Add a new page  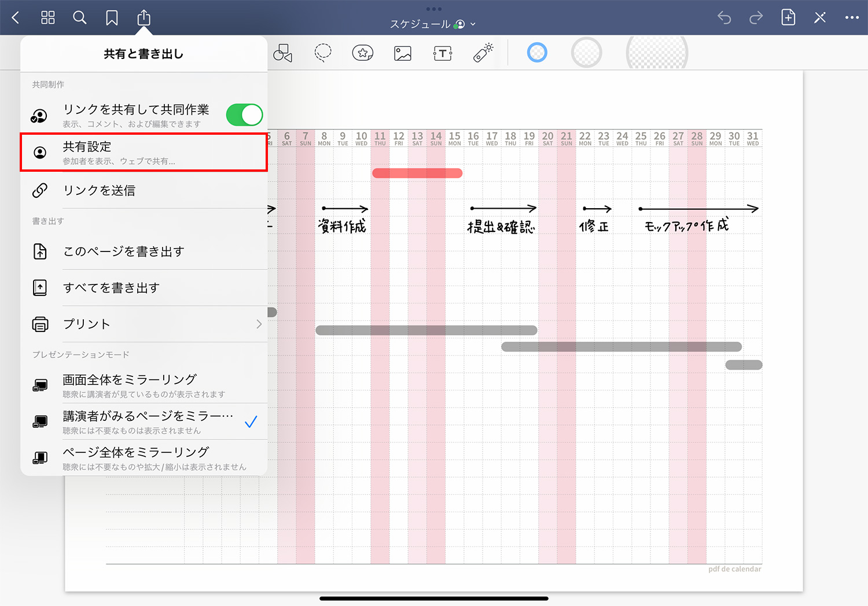click(x=788, y=17)
